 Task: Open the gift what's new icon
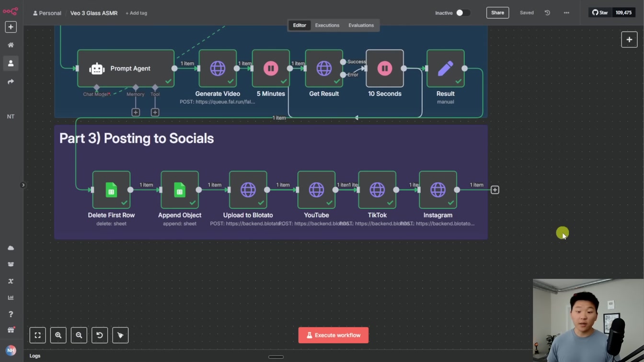(11, 330)
